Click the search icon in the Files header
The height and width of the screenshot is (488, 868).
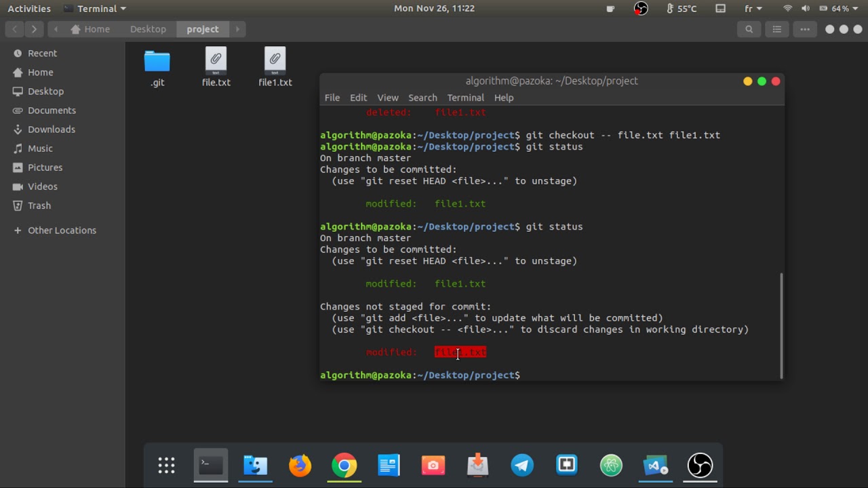[x=749, y=29]
